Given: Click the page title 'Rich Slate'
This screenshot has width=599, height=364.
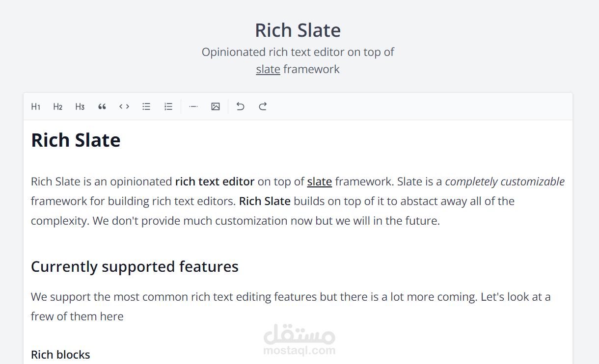Looking at the screenshot, I should (x=298, y=30).
